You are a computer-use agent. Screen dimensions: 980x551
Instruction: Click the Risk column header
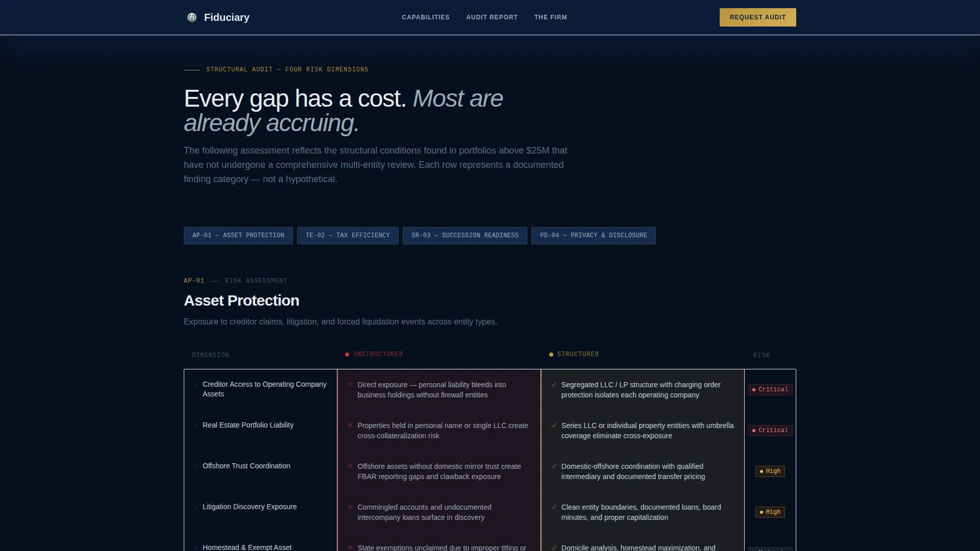762,355
